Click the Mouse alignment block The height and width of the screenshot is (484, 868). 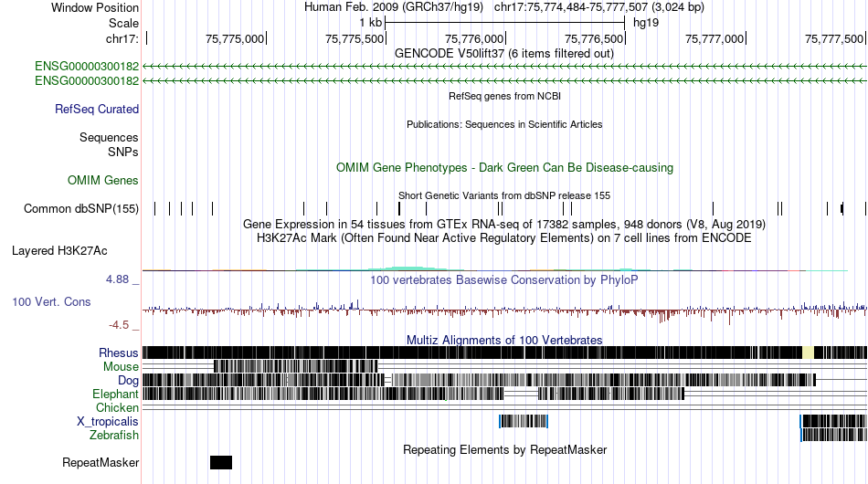coord(296,367)
